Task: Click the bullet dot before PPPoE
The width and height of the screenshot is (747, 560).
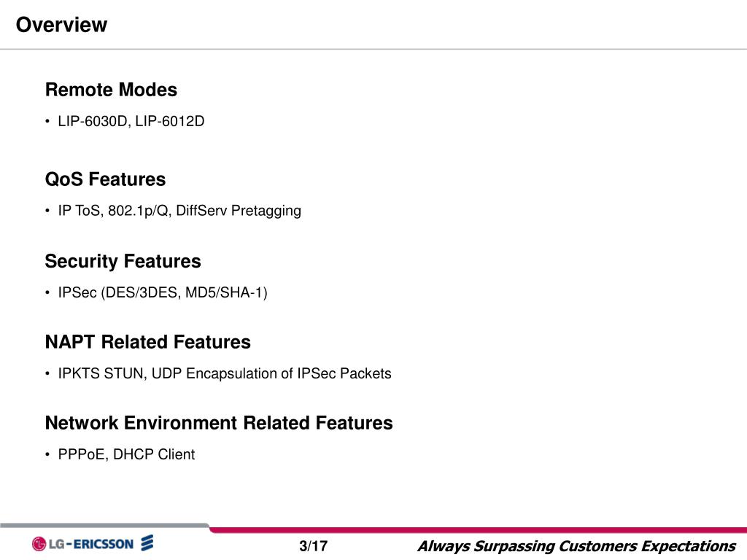Action: point(47,455)
